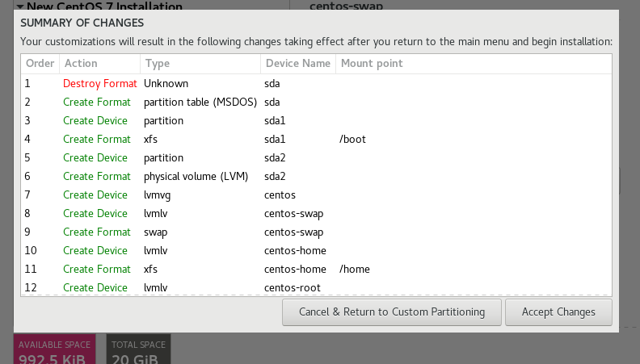Click the SUMMARY OF CHANGES dialog title
This screenshot has width=640, height=364.
[x=82, y=23]
